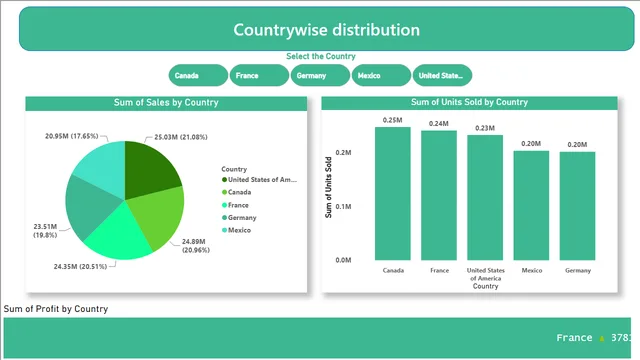Click the '0.23M' data label above bar
Image resolution: width=640 pixels, height=360 pixels.
point(485,128)
